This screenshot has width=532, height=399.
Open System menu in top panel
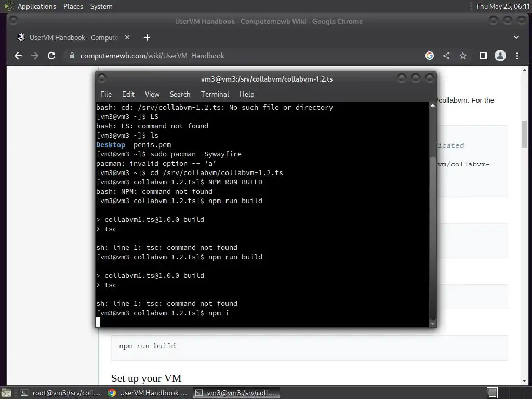click(x=101, y=6)
